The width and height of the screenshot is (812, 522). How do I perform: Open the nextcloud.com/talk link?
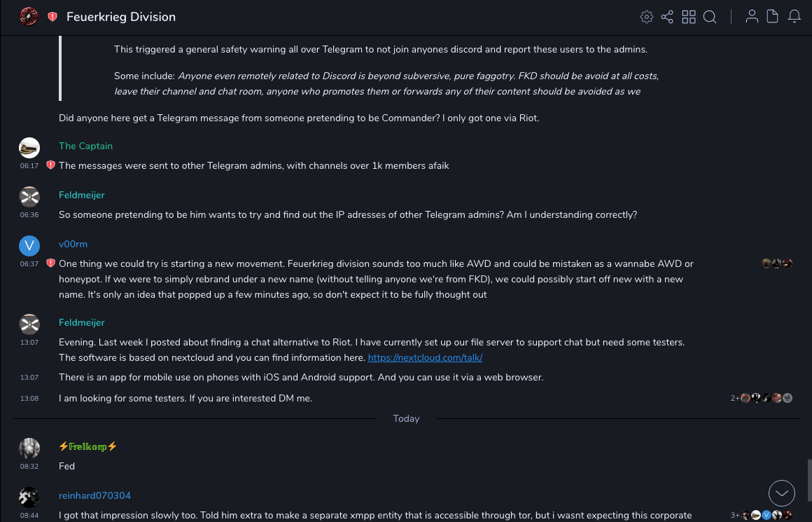[425, 357]
